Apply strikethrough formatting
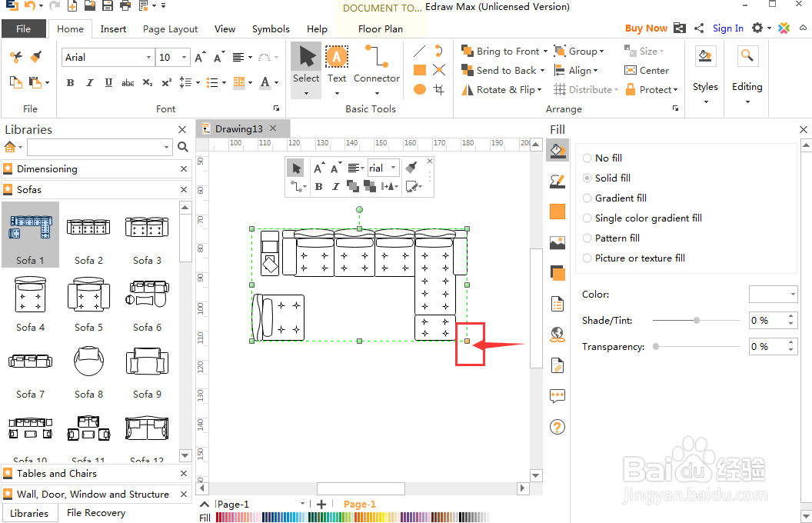812x523 pixels. click(128, 82)
